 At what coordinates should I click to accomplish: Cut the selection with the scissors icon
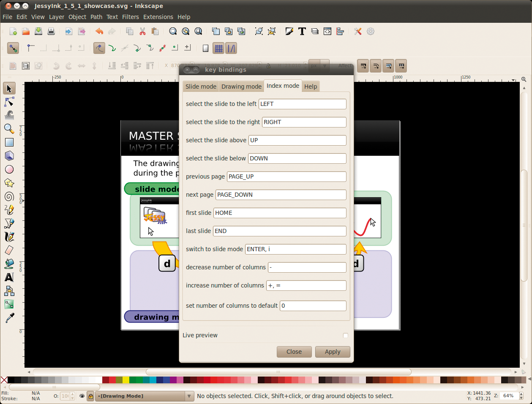[142, 31]
